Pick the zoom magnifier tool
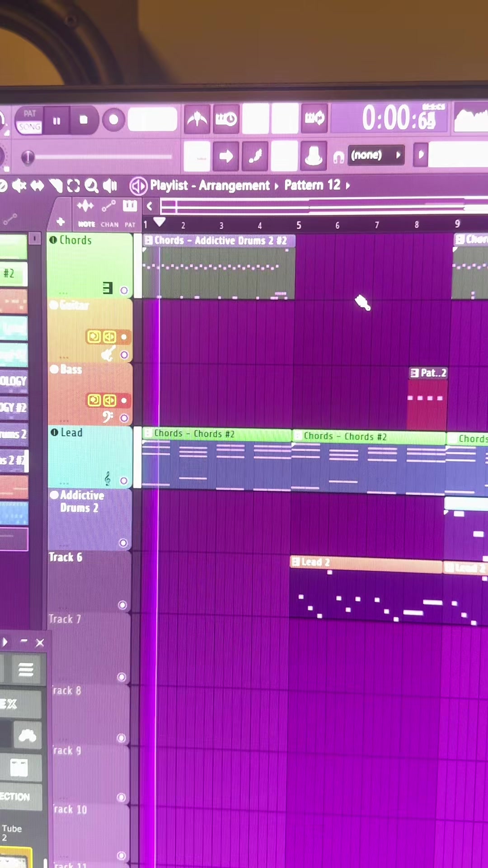The height and width of the screenshot is (868, 488). pos(91,185)
